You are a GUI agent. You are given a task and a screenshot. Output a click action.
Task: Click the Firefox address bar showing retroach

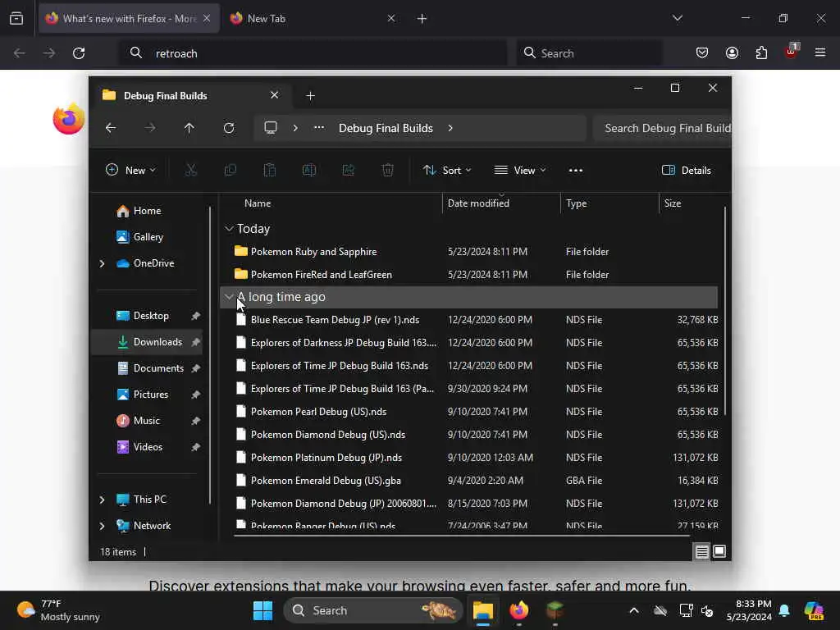(313, 53)
